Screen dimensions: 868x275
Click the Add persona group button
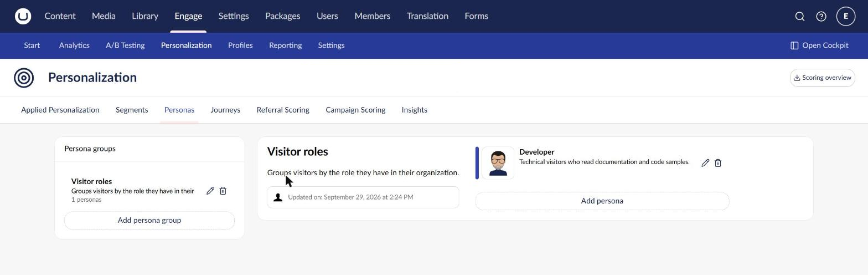pyautogui.click(x=149, y=221)
